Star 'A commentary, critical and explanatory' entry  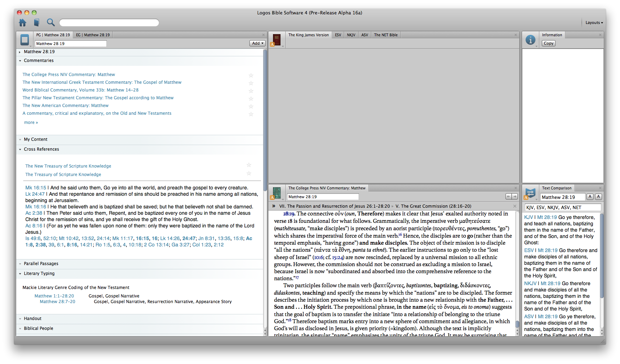[251, 114]
